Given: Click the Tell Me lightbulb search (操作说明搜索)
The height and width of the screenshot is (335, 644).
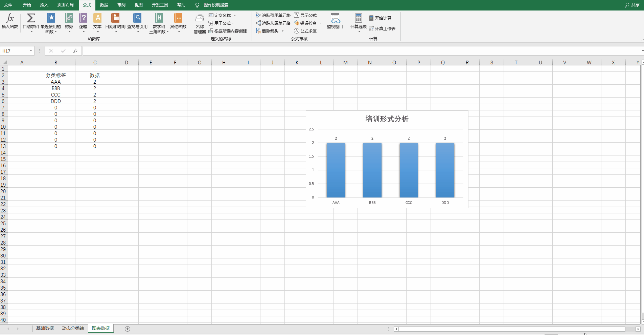Looking at the screenshot, I should pyautogui.click(x=212, y=5).
